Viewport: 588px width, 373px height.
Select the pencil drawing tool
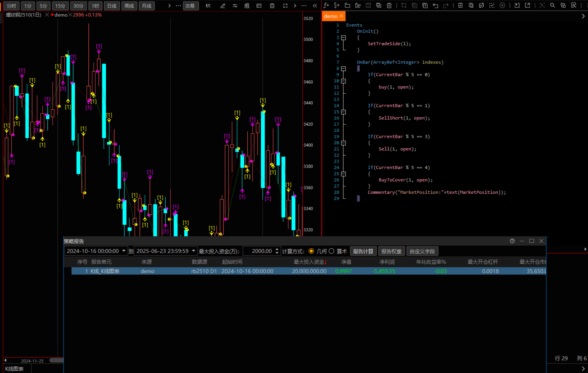pyautogui.click(x=223, y=6)
